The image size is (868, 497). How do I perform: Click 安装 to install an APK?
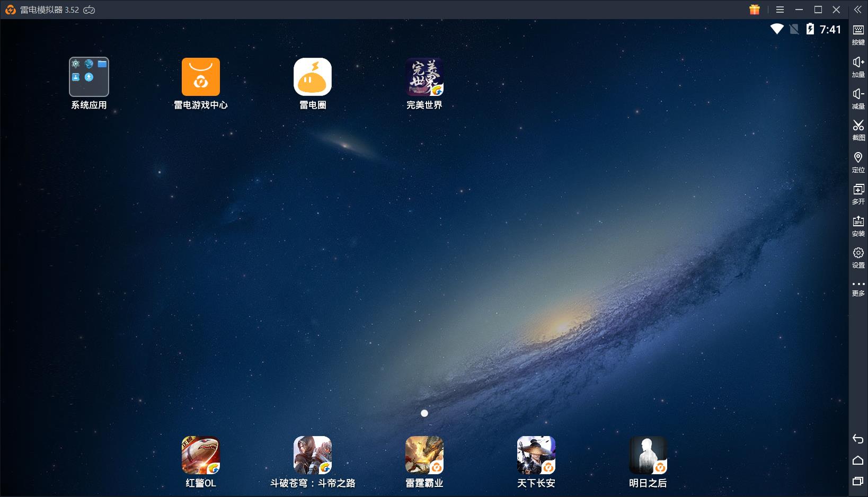(858, 226)
